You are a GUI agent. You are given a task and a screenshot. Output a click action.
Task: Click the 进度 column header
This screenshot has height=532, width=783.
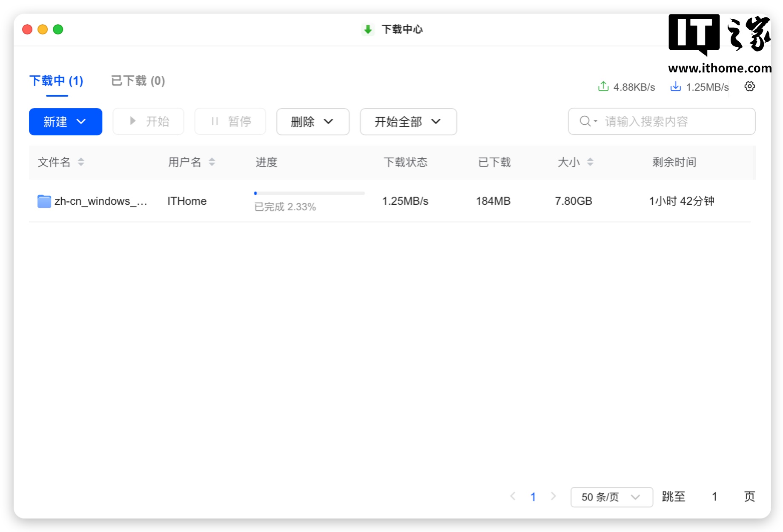(x=267, y=162)
